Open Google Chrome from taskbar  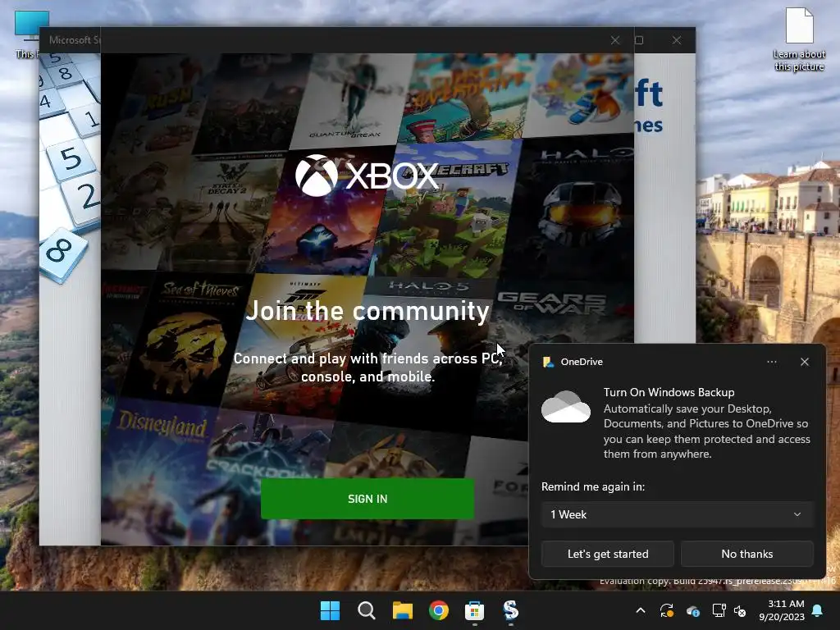pyautogui.click(x=439, y=610)
